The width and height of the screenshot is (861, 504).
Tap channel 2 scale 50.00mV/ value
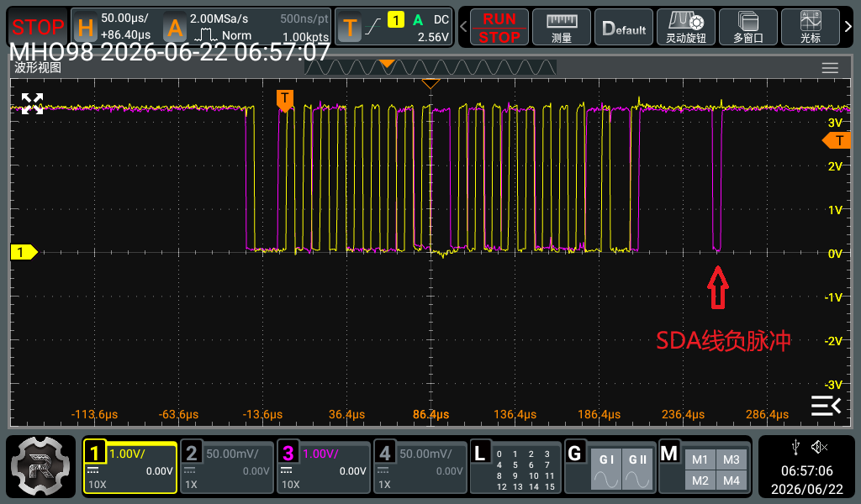click(232, 454)
